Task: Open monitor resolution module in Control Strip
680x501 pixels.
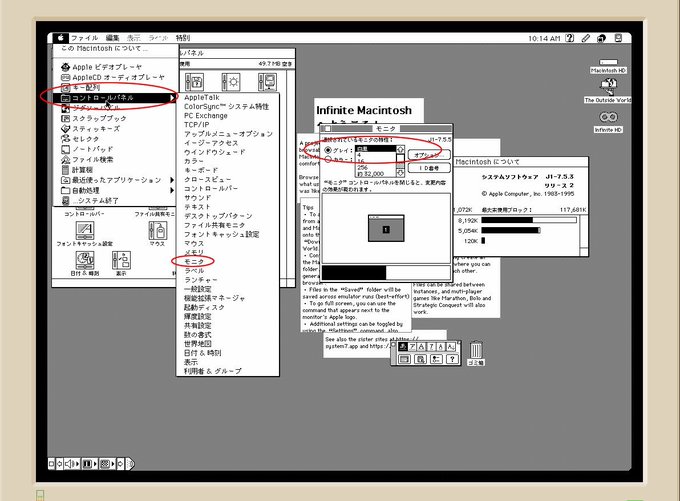Action: click(107, 464)
